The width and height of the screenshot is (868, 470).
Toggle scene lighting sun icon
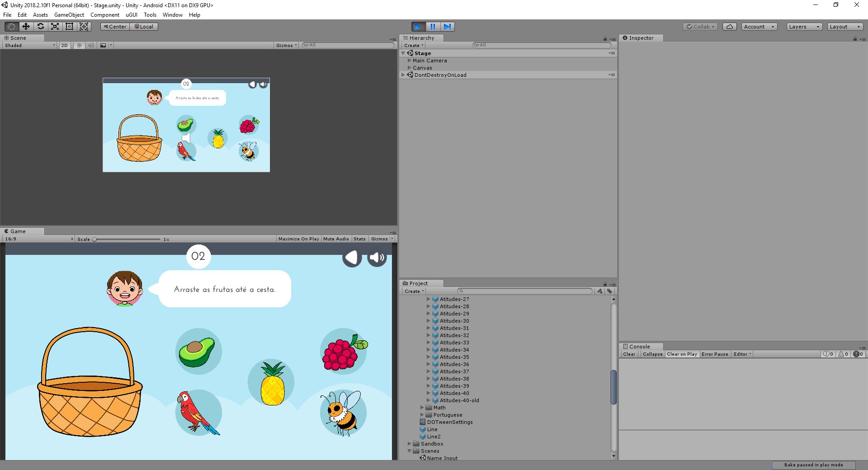tap(79, 45)
